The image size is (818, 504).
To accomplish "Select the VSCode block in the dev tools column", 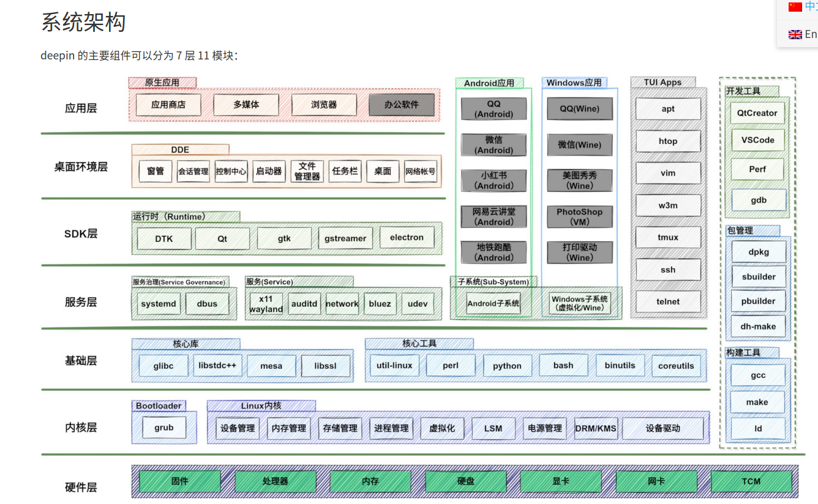I will click(757, 140).
